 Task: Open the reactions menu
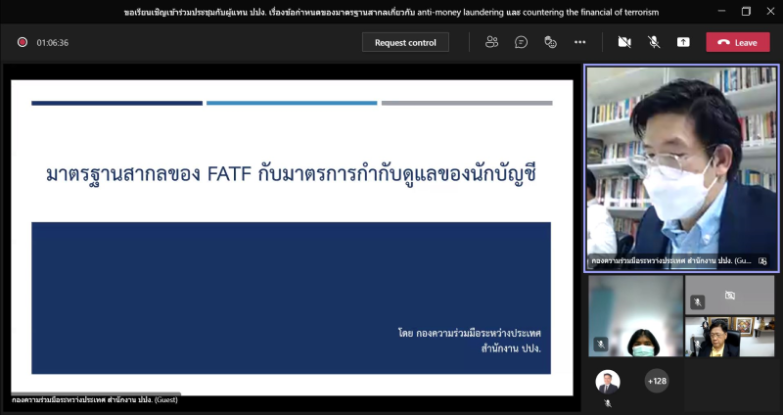click(550, 42)
